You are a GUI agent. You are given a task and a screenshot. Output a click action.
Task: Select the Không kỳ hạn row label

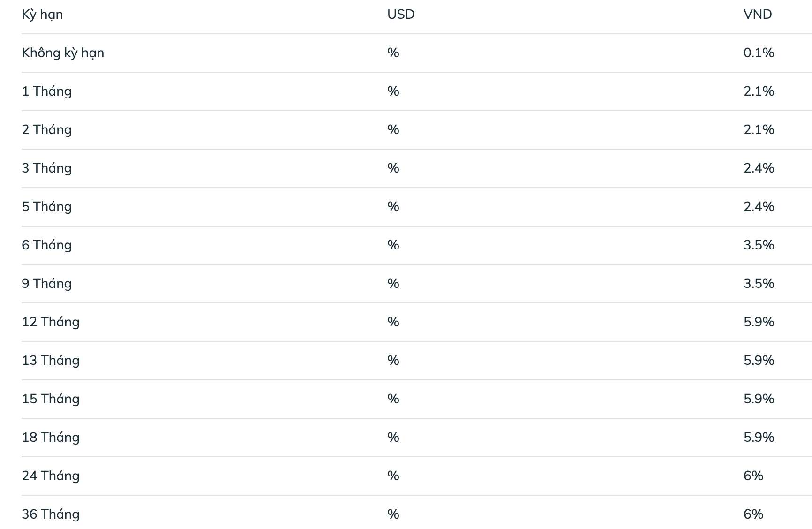(x=63, y=53)
